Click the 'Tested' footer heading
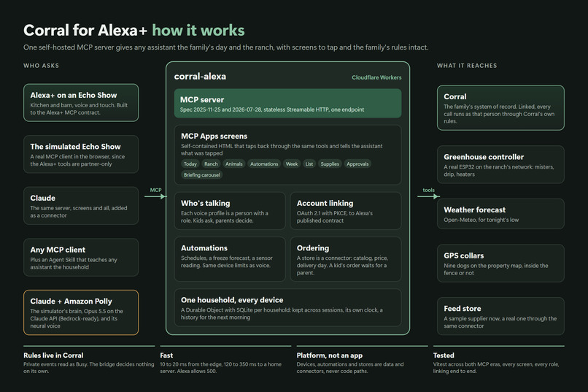Image resolution: width=588 pixels, height=392 pixels. click(x=444, y=356)
